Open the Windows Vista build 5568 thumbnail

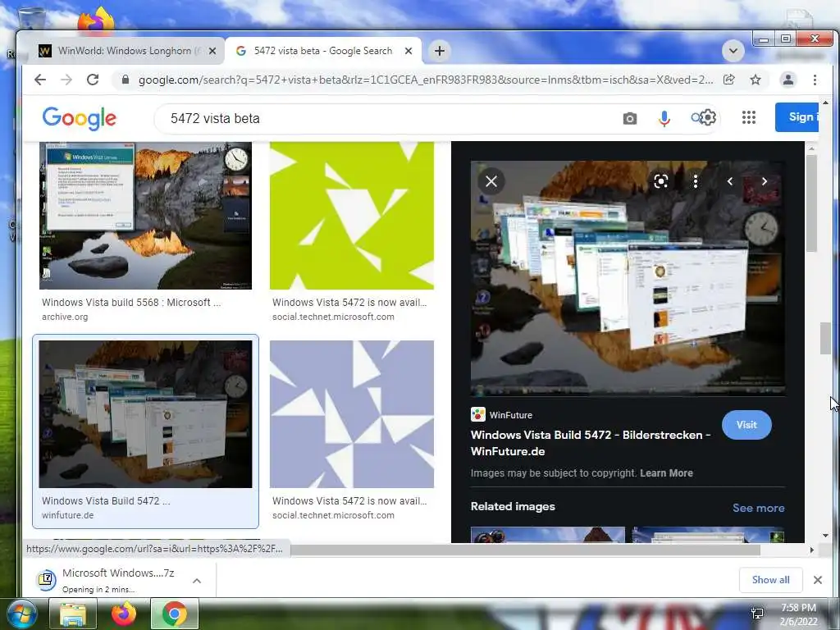(x=145, y=216)
